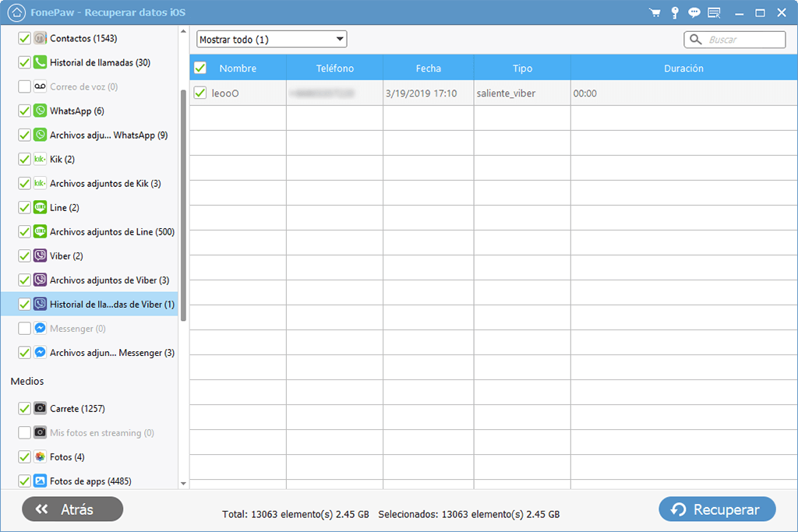This screenshot has height=532, width=798.
Task: Uncheck the Contactos (1543) checkbox
Action: [24, 38]
